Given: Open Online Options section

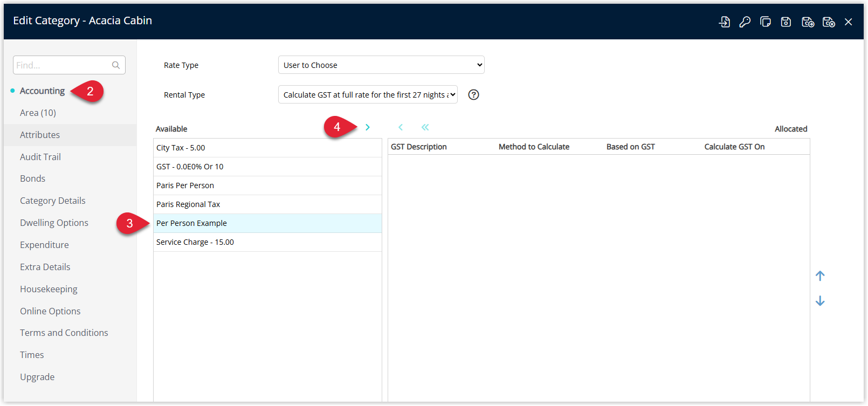Looking at the screenshot, I should pyautogui.click(x=50, y=311).
